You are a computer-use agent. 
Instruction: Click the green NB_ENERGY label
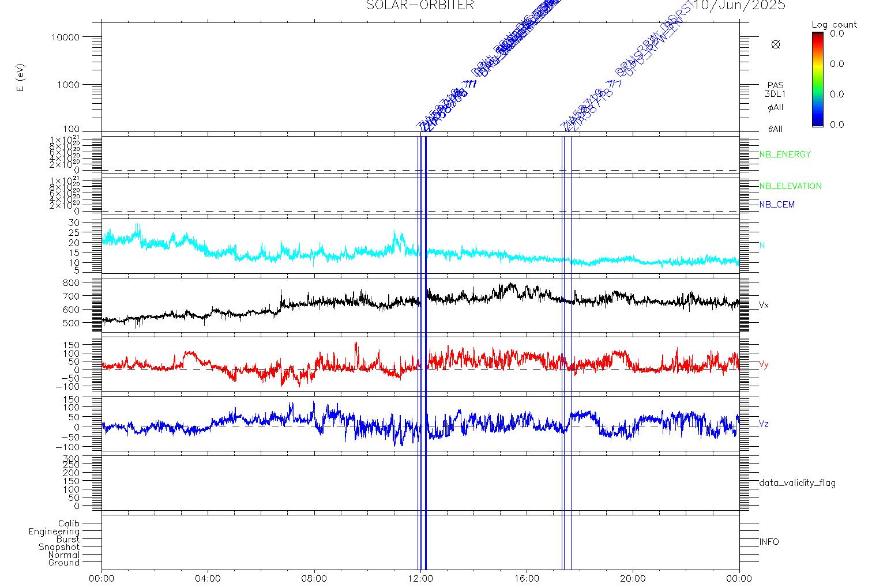pyautogui.click(x=785, y=154)
